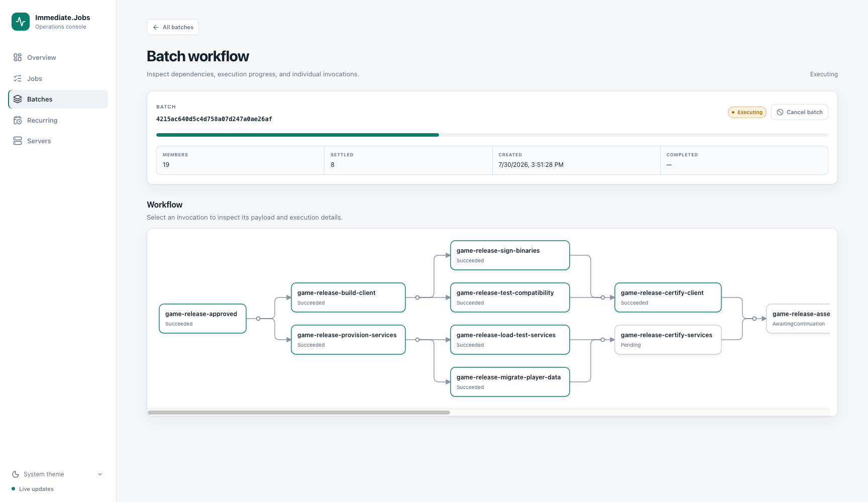The width and height of the screenshot is (868, 502).
Task: Open the System theme selector
Action: 58,474
